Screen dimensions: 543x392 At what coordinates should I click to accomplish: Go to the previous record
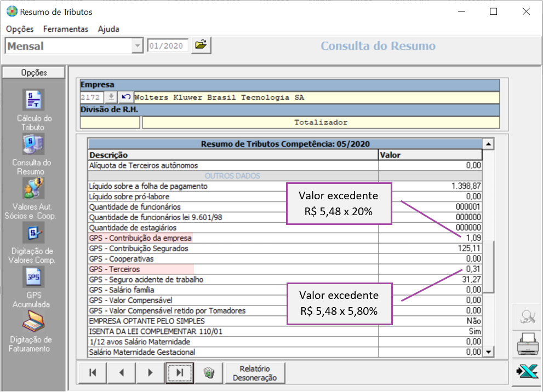pyautogui.click(x=122, y=373)
